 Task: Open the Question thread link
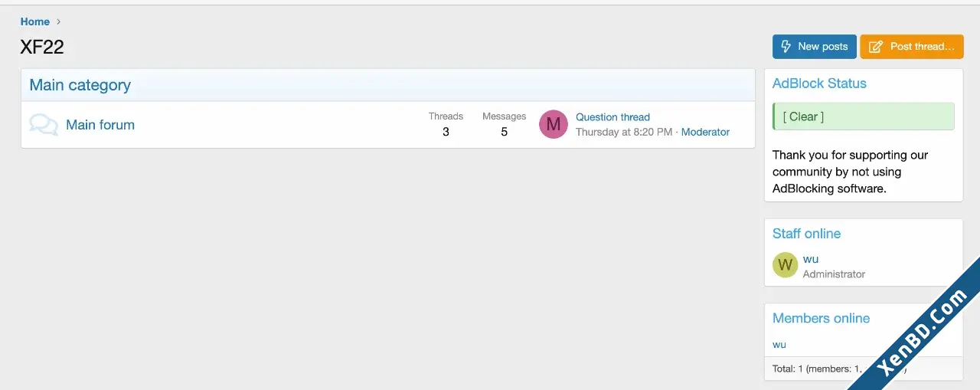(612, 117)
